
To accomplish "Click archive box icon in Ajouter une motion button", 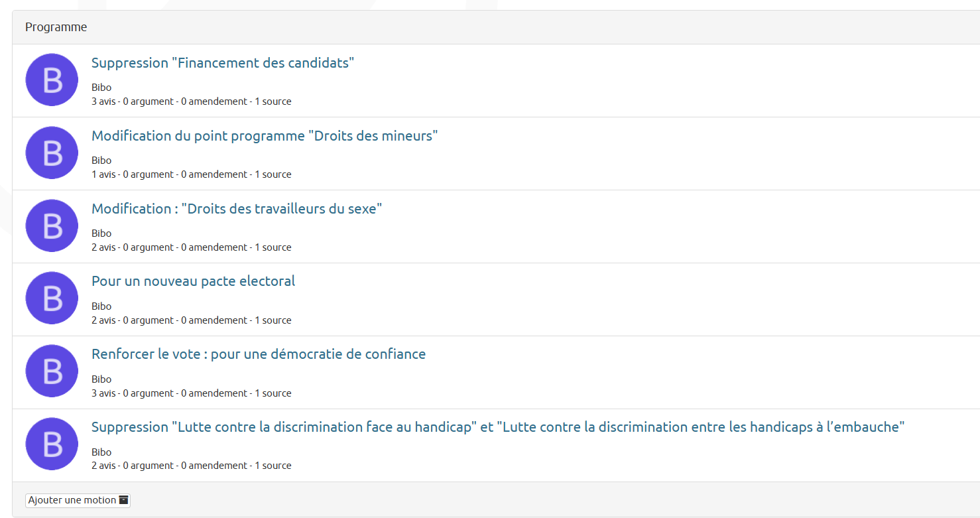I will (x=123, y=500).
